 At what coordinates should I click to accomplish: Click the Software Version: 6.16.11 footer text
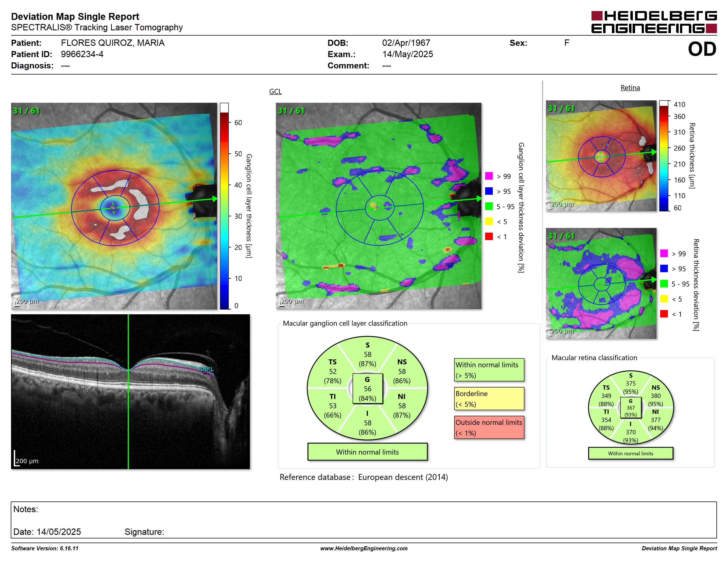coord(45,548)
